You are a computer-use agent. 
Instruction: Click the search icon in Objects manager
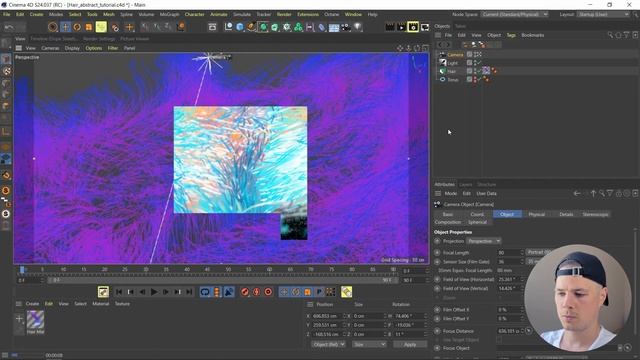click(610, 35)
